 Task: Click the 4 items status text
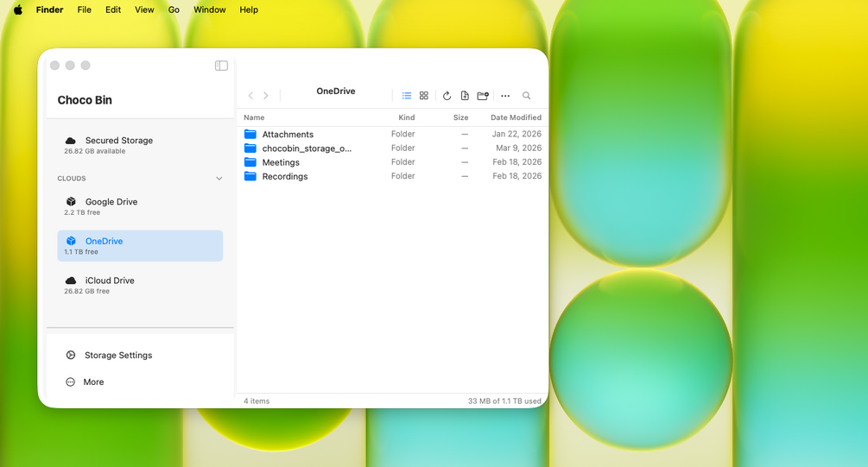point(257,401)
